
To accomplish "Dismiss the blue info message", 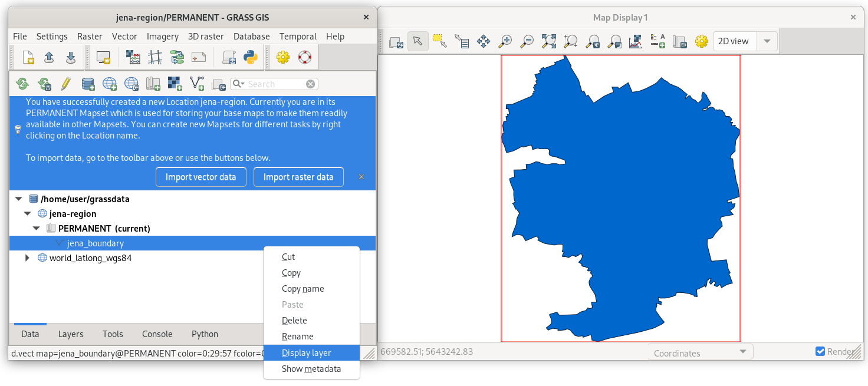I will pyautogui.click(x=361, y=177).
